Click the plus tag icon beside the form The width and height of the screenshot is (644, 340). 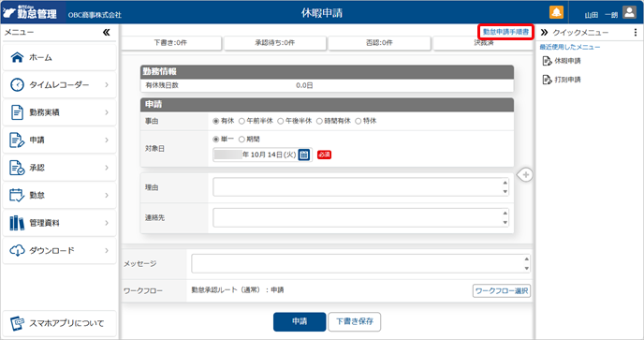tap(525, 175)
